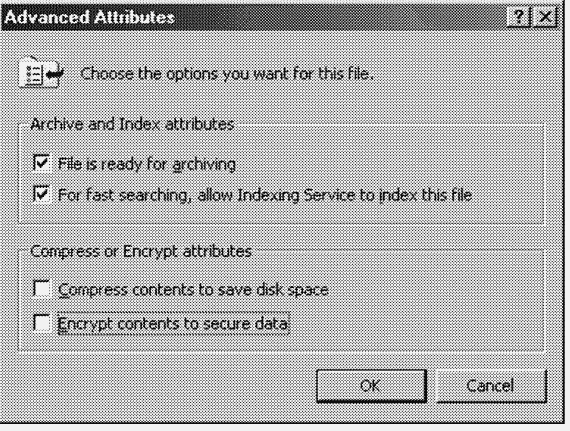This screenshot has height=431, width=570.
Task: Click the 'Compress contents to save disk space' label
Action: click(x=193, y=290)
